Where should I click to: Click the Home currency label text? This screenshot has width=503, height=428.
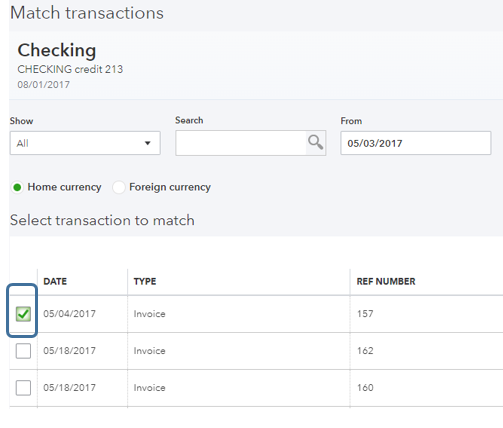click(64, 187)
